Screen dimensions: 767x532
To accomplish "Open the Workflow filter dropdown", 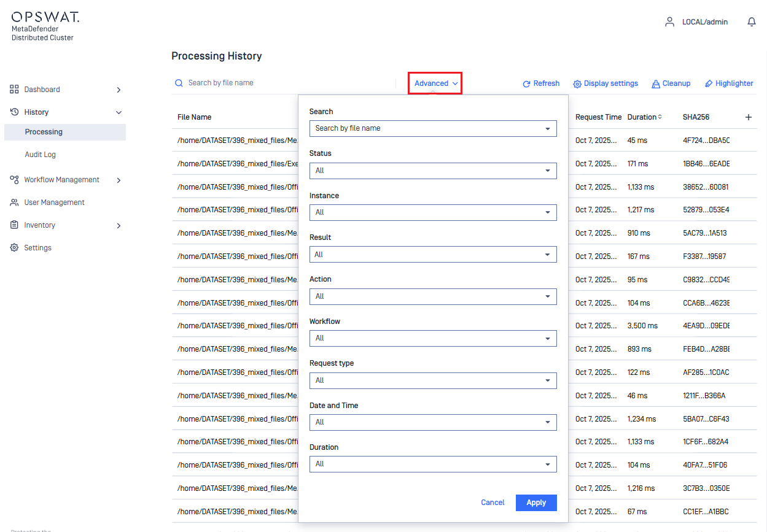I will [x=432, y=338].
